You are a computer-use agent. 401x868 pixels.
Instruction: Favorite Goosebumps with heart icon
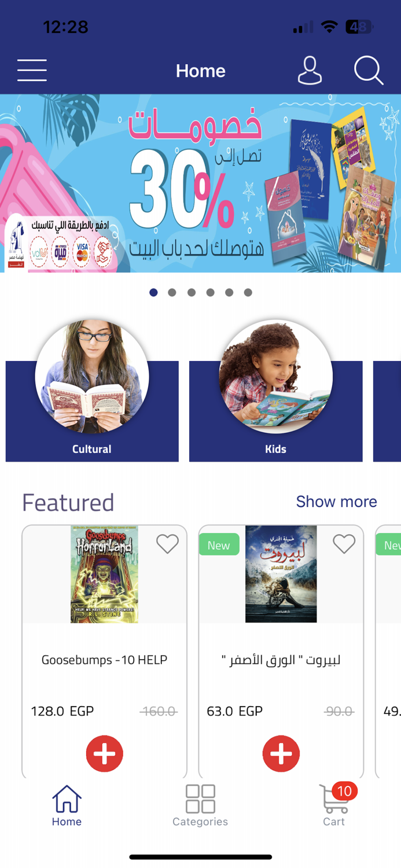[x=167, y=544]
